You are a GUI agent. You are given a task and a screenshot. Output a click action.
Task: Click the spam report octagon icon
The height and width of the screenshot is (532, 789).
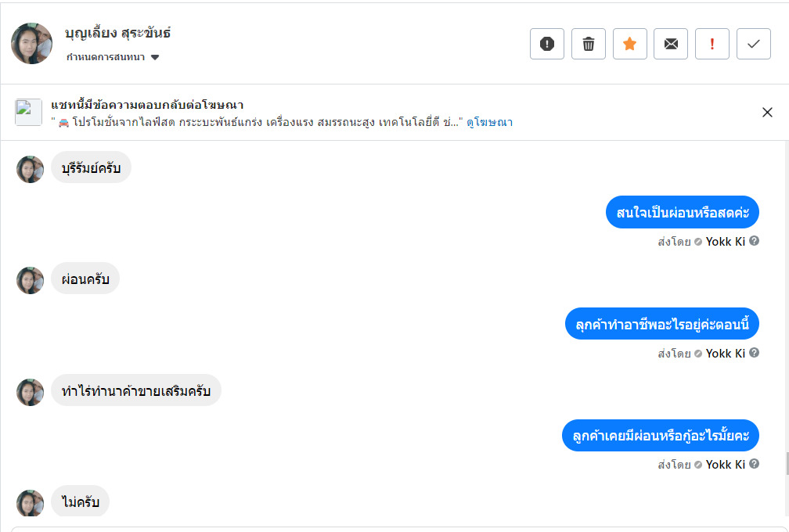click(x=547, y=44)
